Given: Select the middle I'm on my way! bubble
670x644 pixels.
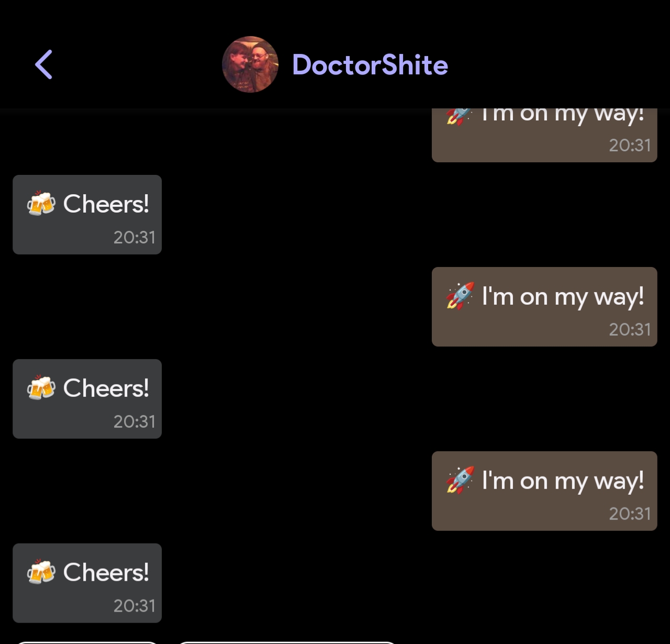Looking at the screenshot, I should (x=544, y=307).
